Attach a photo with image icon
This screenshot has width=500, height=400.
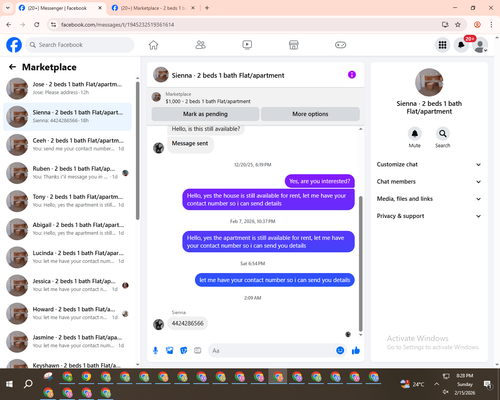(169, 350)
